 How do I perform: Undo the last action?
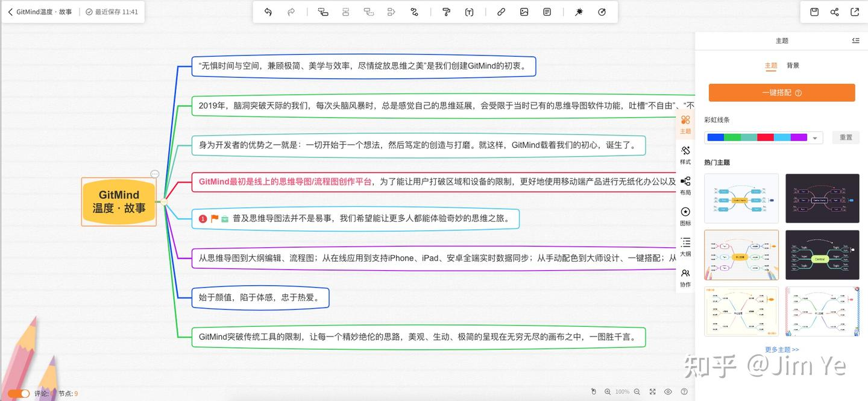click(x=268, y=12)
